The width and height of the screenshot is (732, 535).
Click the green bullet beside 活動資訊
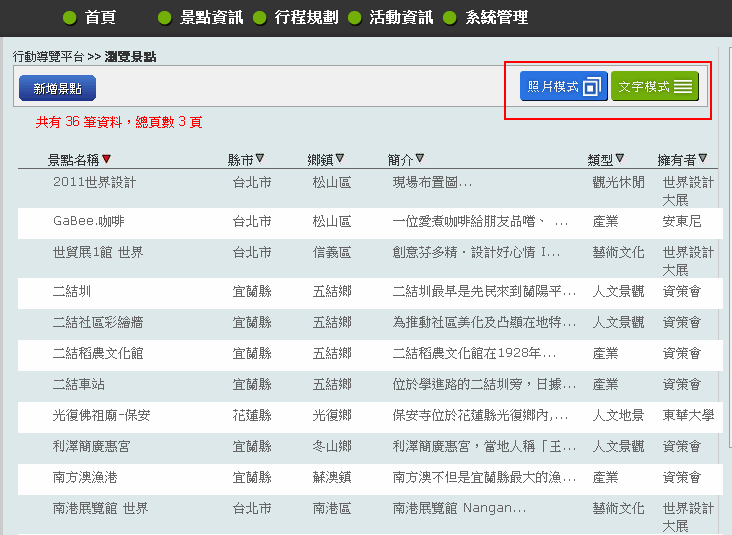pos(355,18)
